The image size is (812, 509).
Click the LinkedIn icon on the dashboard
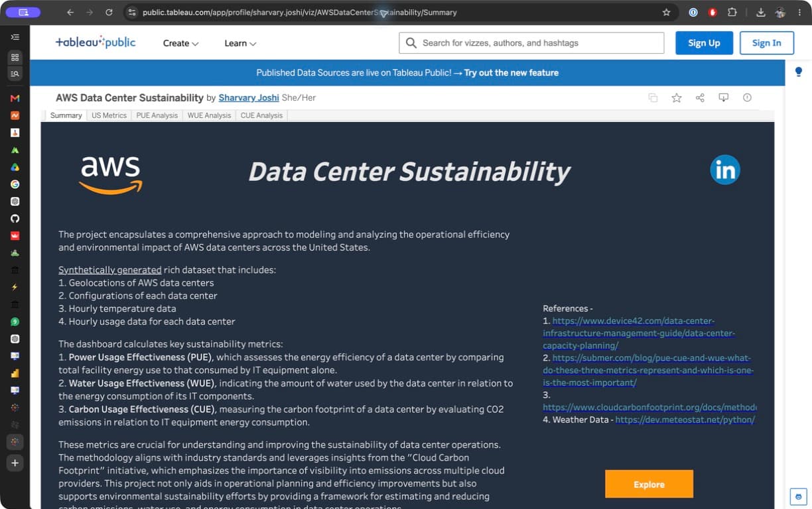tap(724, 170)
